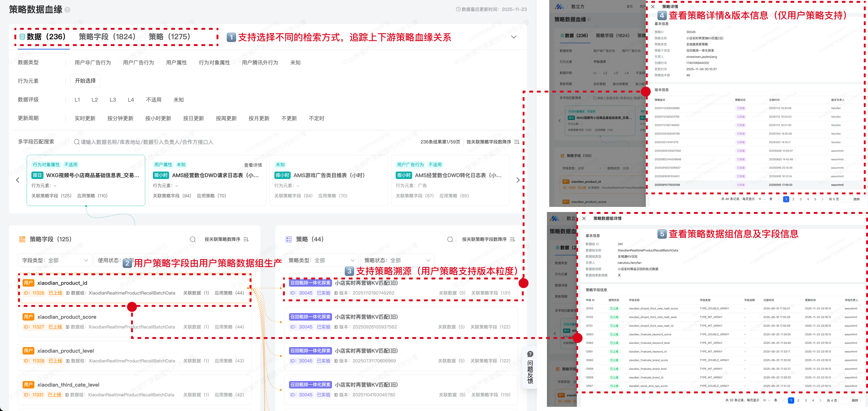
Task: Click 开始选择 button for 行为元素
Action: (x=85, y=81)
